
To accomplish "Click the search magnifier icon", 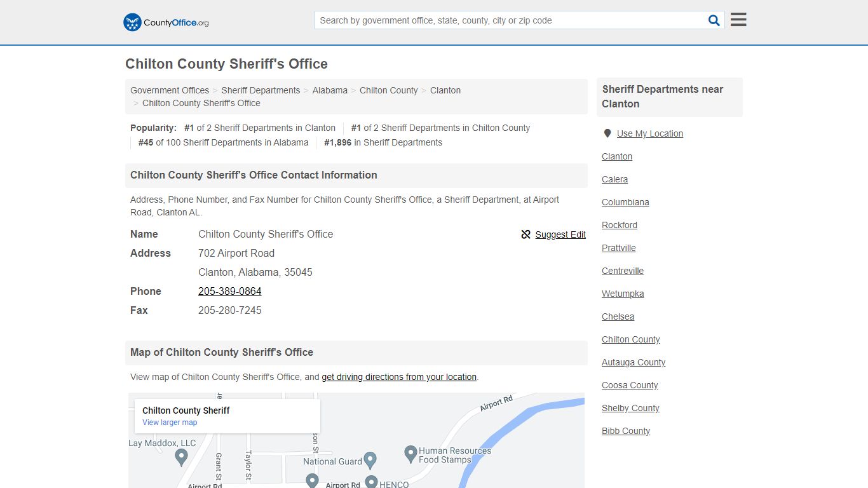I will tap(714, 20).
